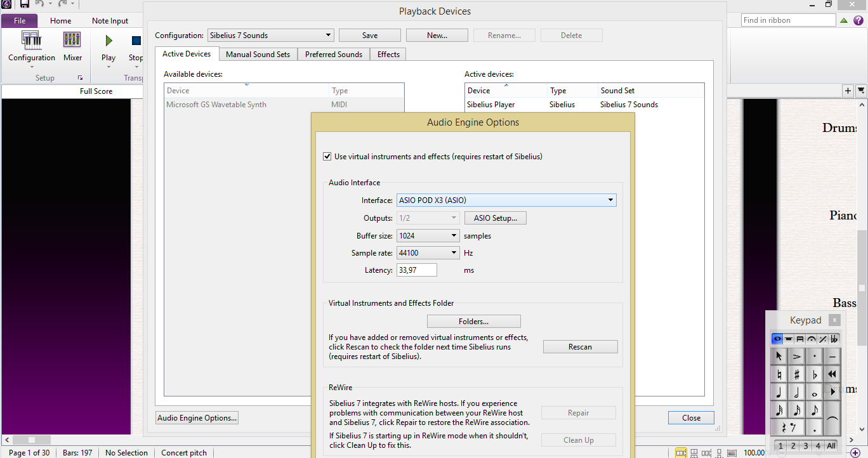Select the whole note keypad layout icon
This screenshot has width=868, height=458.
(x=777, y=339)
